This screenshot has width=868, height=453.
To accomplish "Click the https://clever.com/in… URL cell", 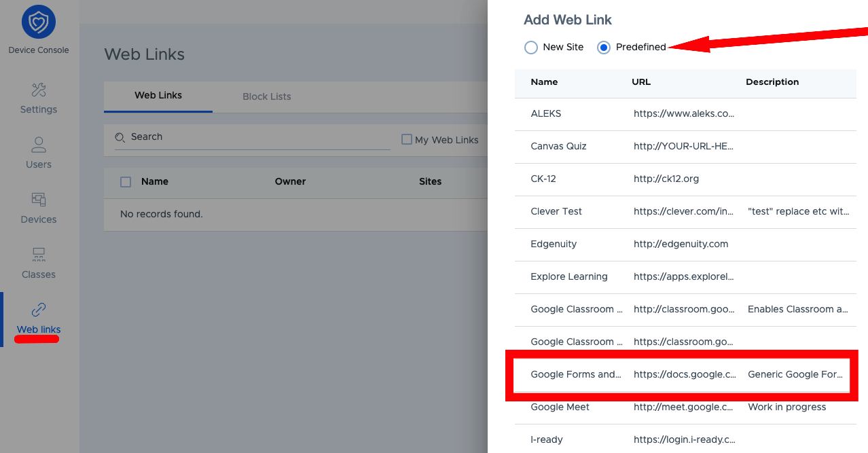I will coord(684,212).
